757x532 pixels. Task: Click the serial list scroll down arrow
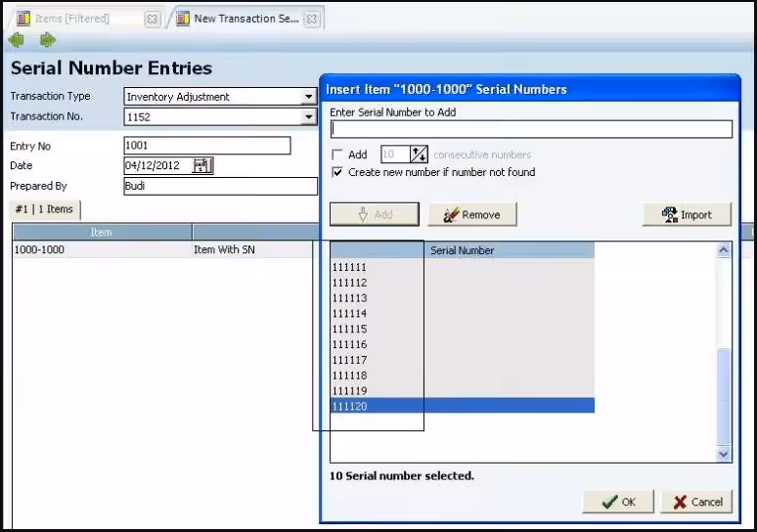[723, 454]
